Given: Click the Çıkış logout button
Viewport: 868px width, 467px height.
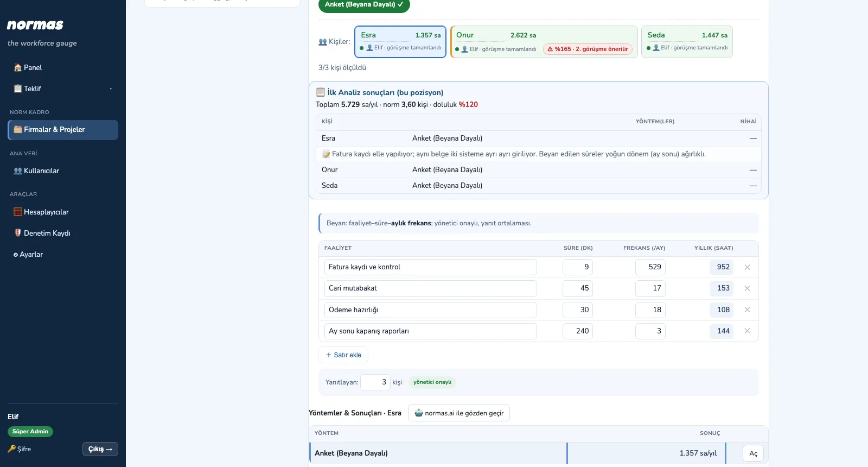Looking at the screenshot, I should click(100, 449).
